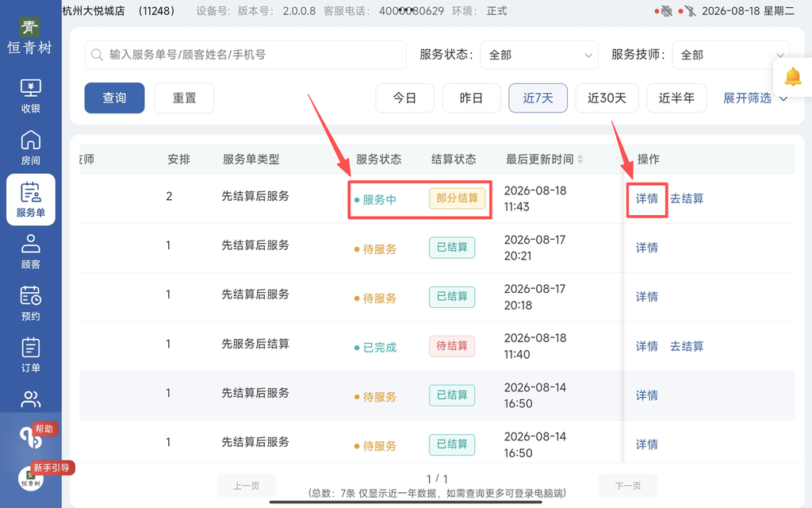
Task: Open the 服务状态 dropdown showing 全部
Action: point(539,55)
